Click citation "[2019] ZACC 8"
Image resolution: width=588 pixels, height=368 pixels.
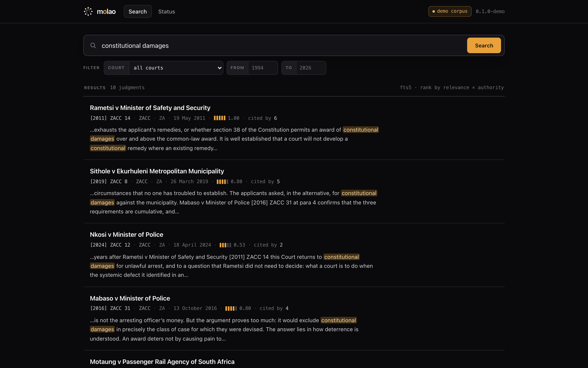point(109,182)
